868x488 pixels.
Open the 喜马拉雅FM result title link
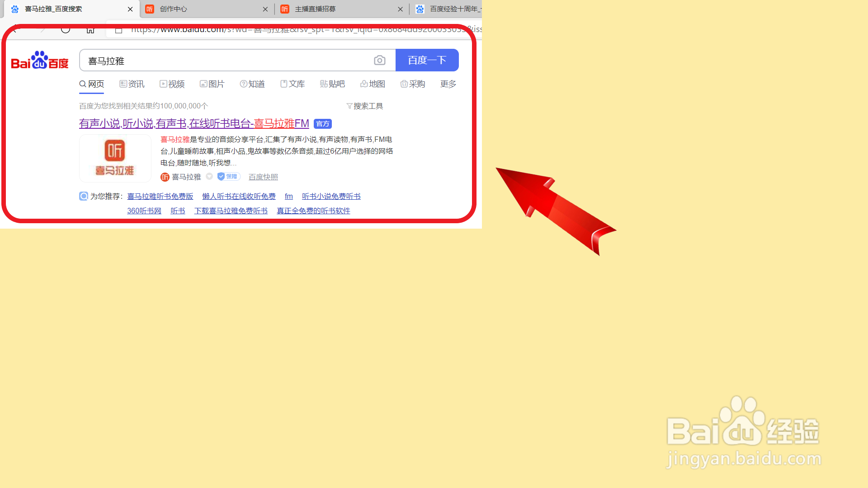[194, 123]
